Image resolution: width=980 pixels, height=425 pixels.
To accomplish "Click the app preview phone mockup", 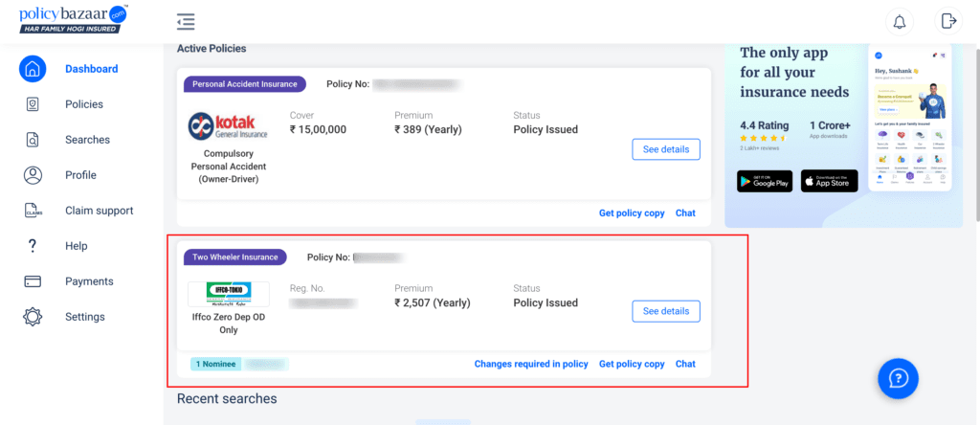I will tap(910, 118).
